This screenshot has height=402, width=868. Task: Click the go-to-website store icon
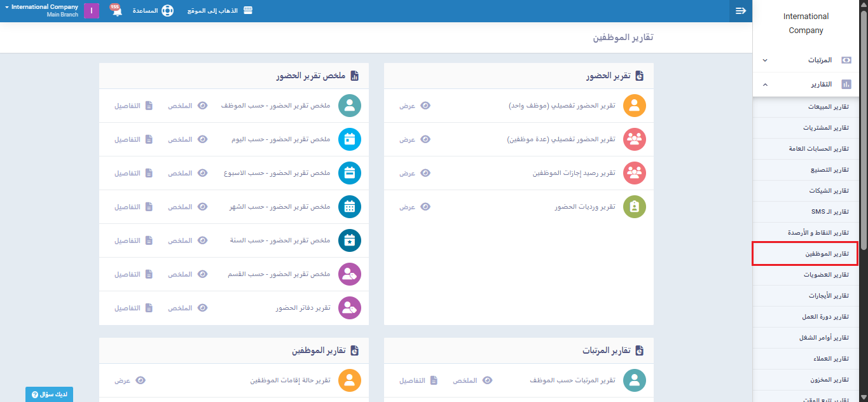247,11
